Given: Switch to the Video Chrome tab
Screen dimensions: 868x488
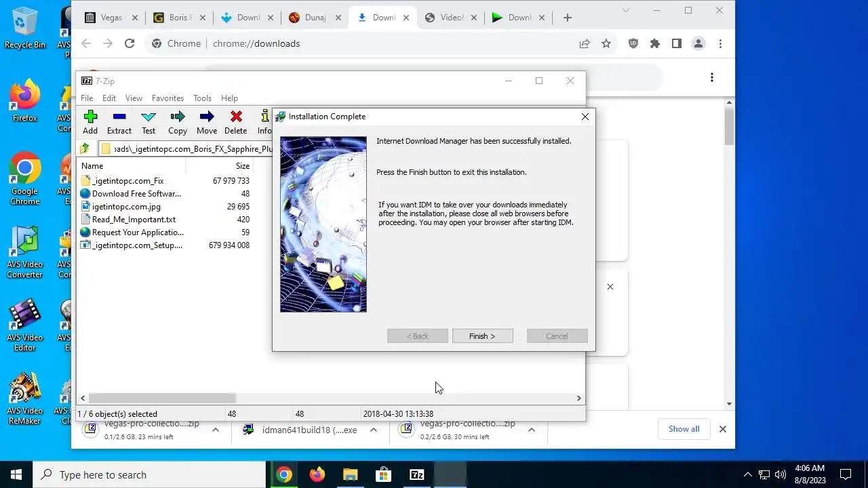Looking at the screenshot, I should point(451,18).
